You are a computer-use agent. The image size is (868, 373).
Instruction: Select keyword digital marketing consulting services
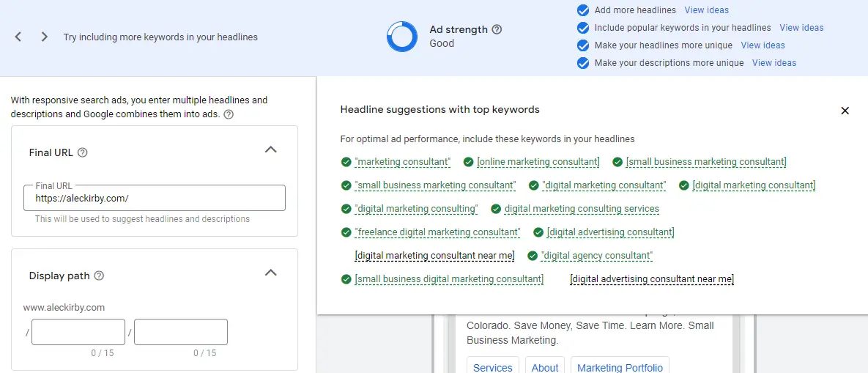(x=582, y=209)
